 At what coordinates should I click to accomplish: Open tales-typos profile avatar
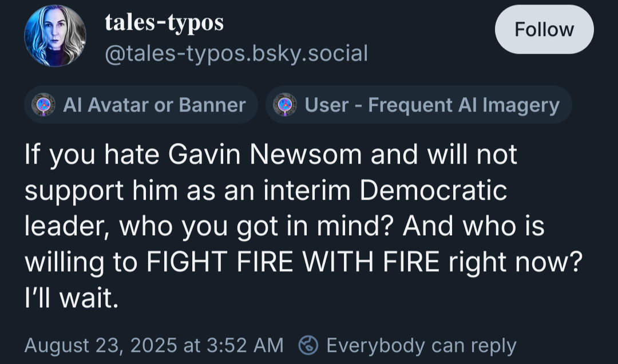(x=55, y=36)
